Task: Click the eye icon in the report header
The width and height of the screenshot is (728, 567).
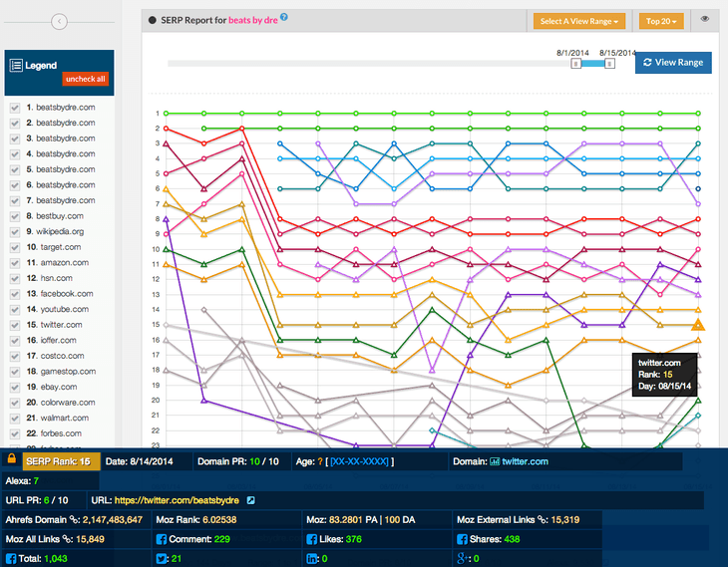Action: pos(705,20)
